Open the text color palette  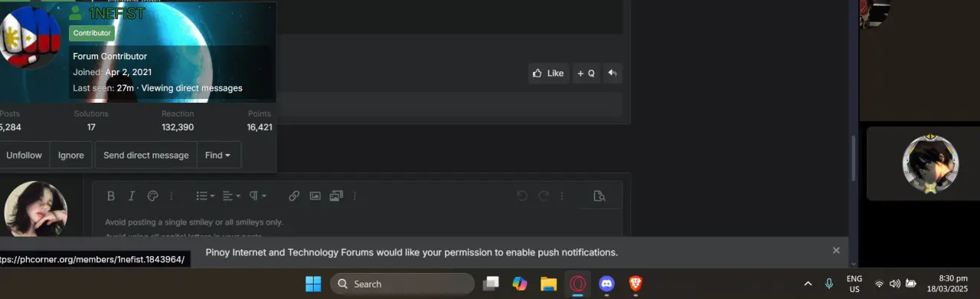point(152,196)
